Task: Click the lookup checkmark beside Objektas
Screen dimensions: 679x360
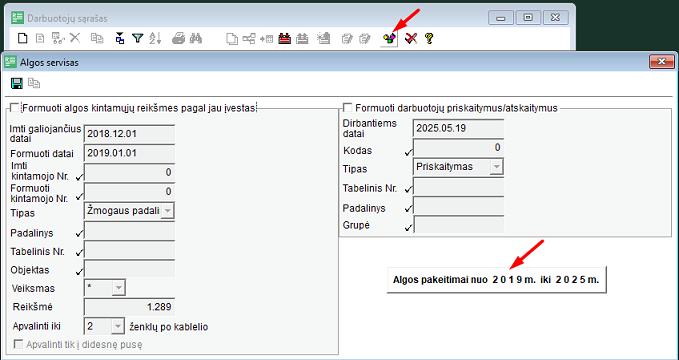Action: [x=79, y=272]
